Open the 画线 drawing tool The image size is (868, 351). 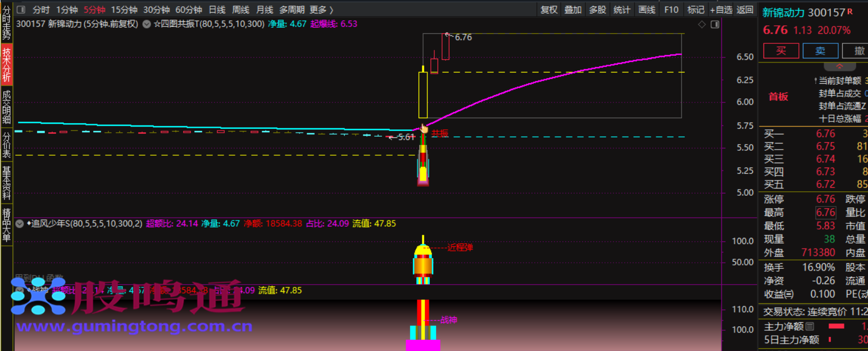(x=647, y=10)
